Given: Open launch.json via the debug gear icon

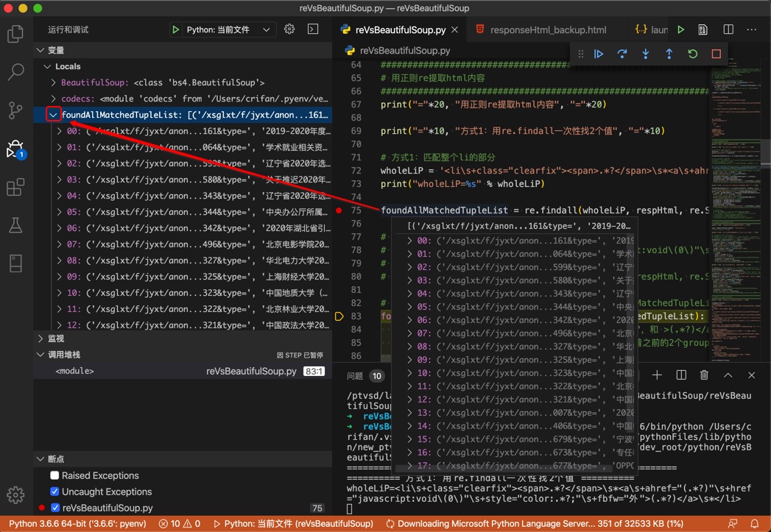Looking at the screenshot, I should click(289, 29).
